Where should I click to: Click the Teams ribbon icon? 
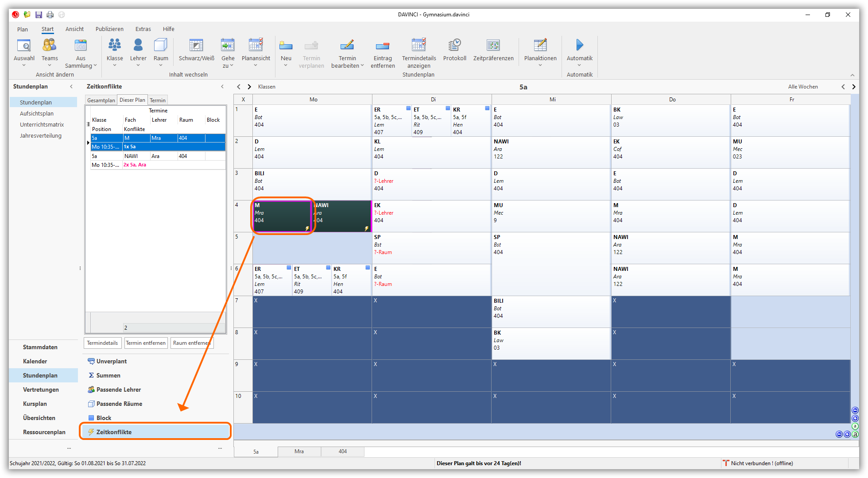click(50, 45)
